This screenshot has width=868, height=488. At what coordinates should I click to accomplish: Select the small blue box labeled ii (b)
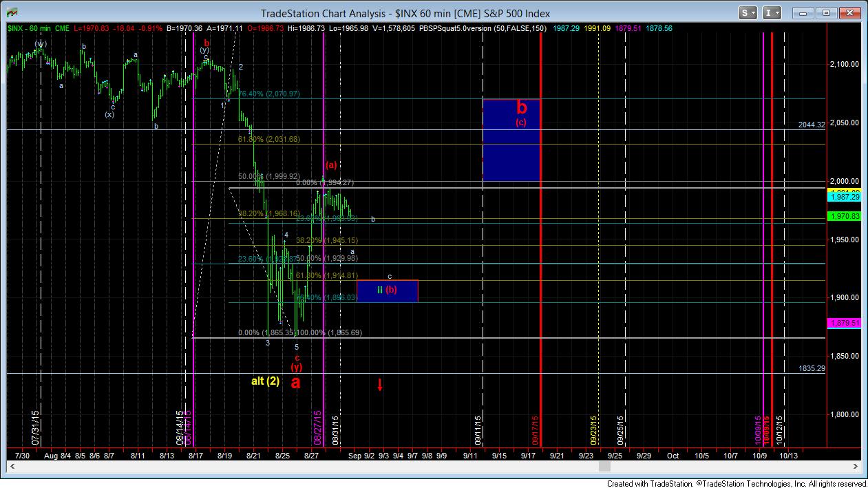[387, 290]
